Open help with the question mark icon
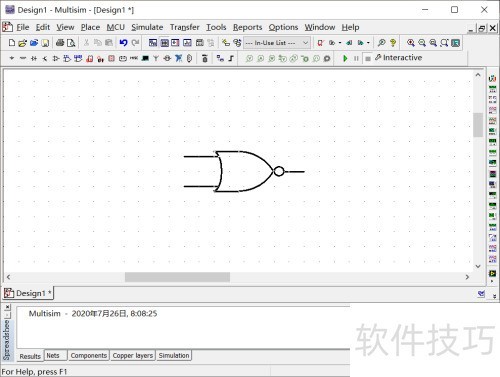This screenshot has height=377, width=500. 393,43
